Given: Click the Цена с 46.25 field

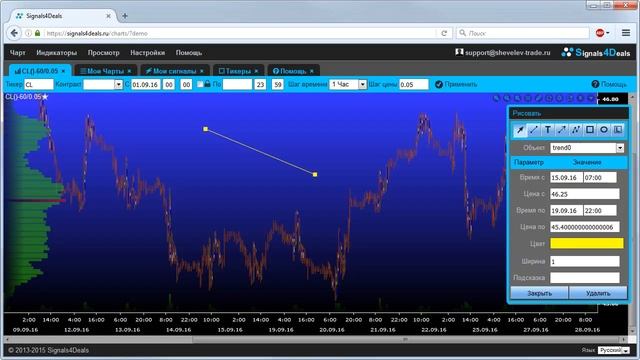Looking at the screenshot, I should [584, 194].
